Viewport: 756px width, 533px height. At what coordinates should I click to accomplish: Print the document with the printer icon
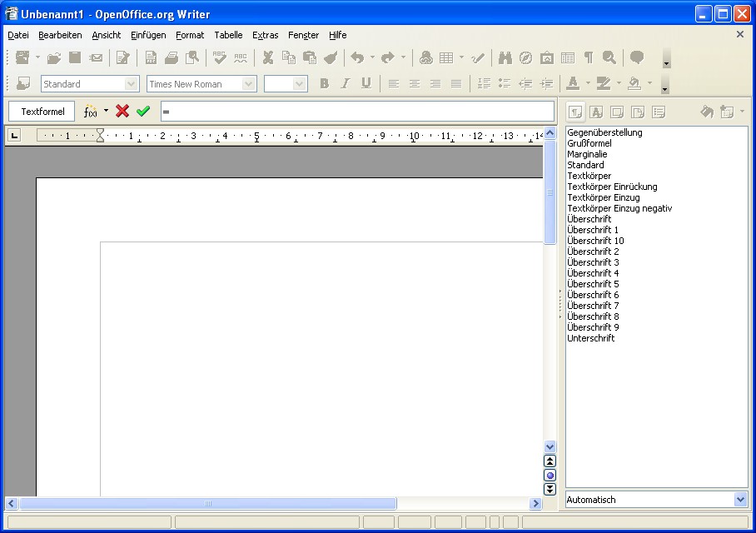pos(172,58)
